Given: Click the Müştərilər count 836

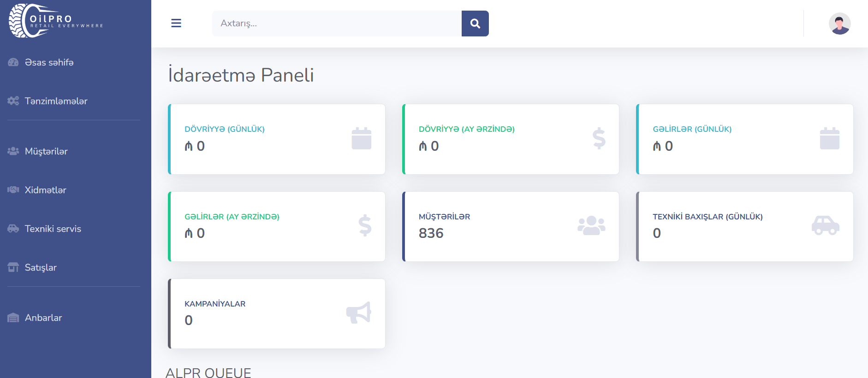Looking at the screenshot, I should [x=431, y=233].
